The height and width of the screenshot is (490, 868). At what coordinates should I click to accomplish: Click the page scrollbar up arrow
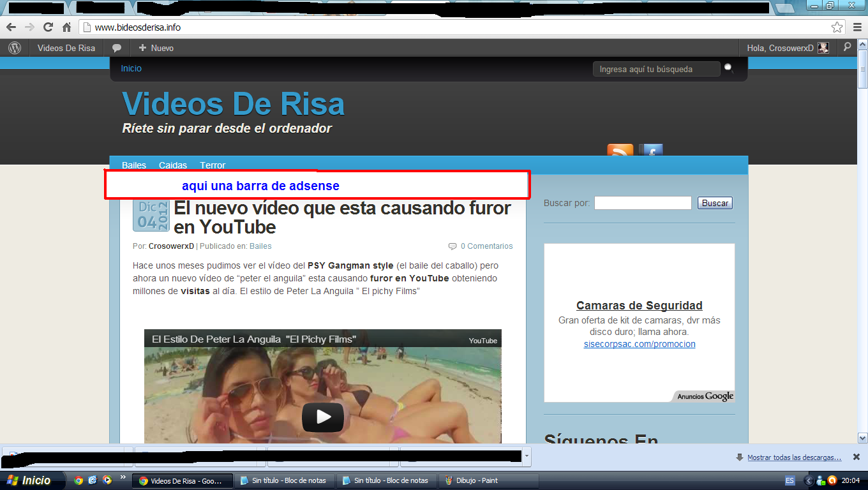[862, 44]
